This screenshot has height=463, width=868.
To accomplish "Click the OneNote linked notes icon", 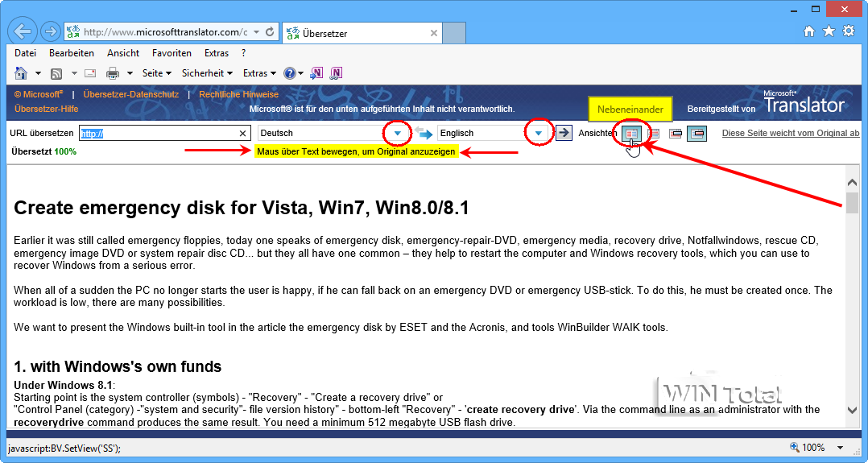I will 336,73.
